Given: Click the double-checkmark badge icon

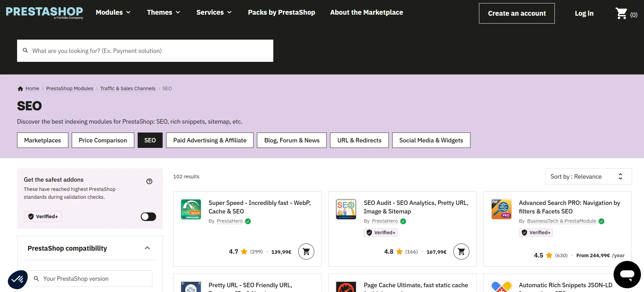Looking at the screenshot, I should pos(17,279).
